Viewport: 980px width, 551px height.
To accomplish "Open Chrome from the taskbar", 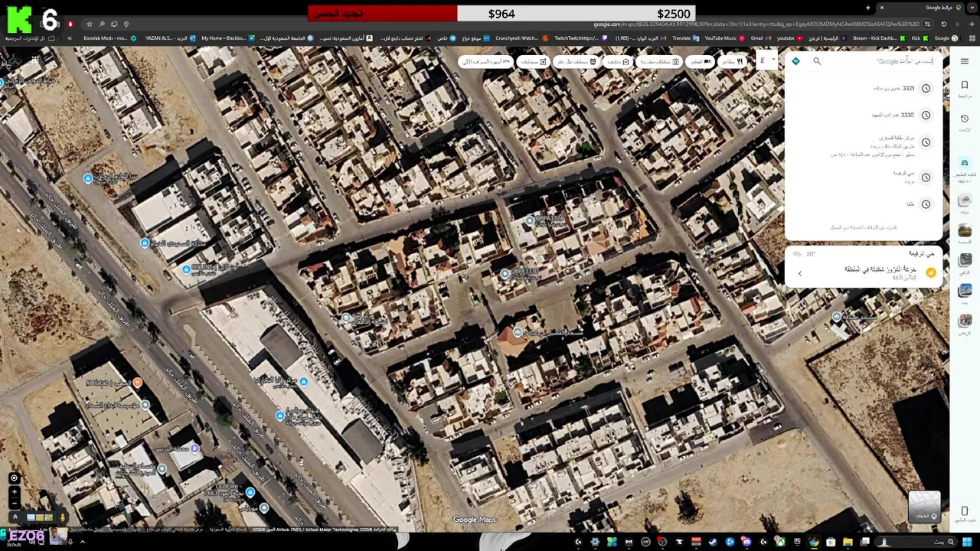I will pyautogui.click(x=814, y=542).
